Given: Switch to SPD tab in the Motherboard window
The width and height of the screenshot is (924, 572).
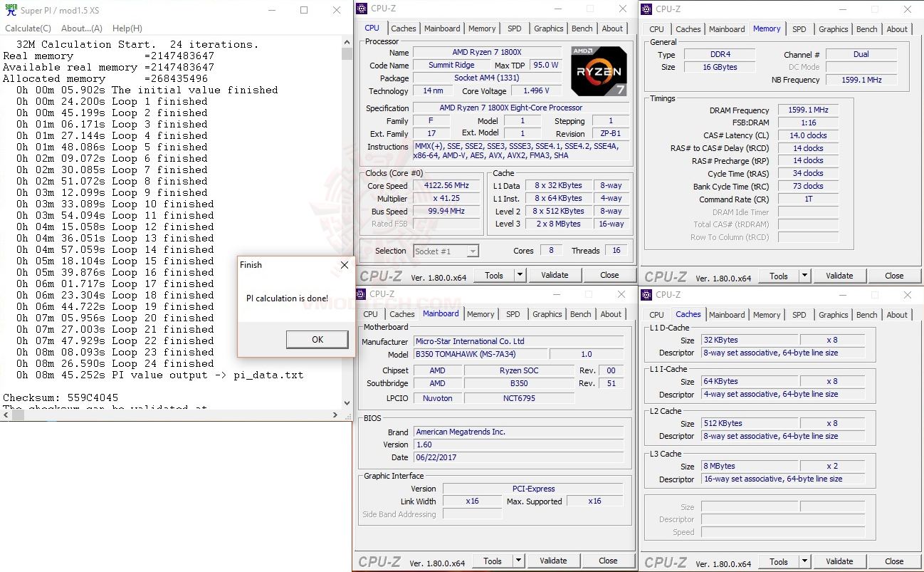Looking at the screenshot, I should tap(513, 314).
